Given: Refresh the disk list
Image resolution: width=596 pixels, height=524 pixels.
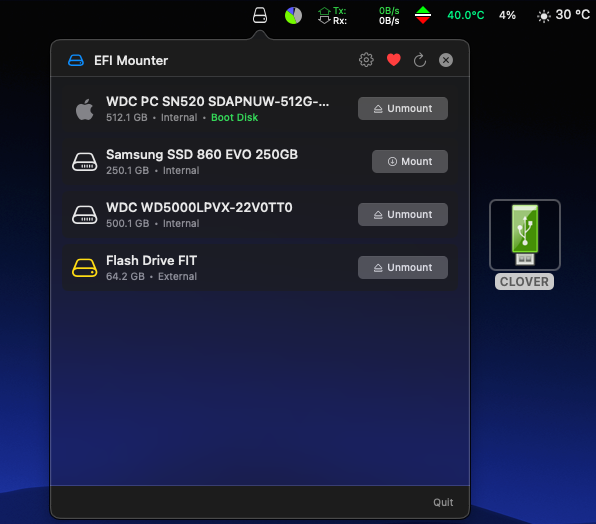Looking at the screenshot, I should [420, 60].
